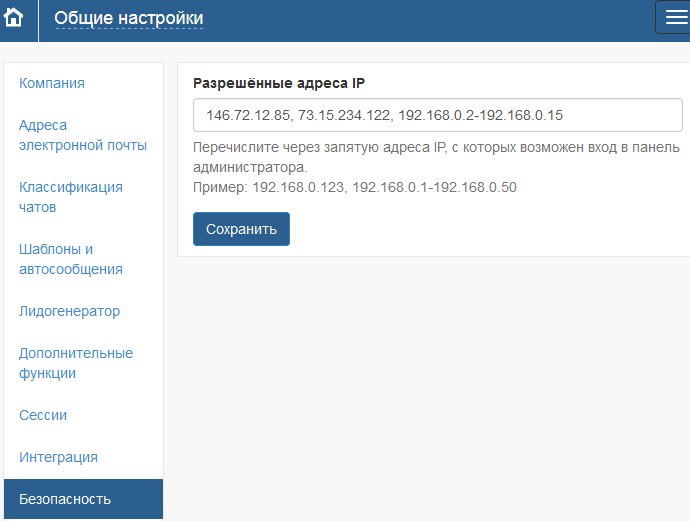Open the Компания settings section
This screenshot has width=690, height=521.
[52, 83]
